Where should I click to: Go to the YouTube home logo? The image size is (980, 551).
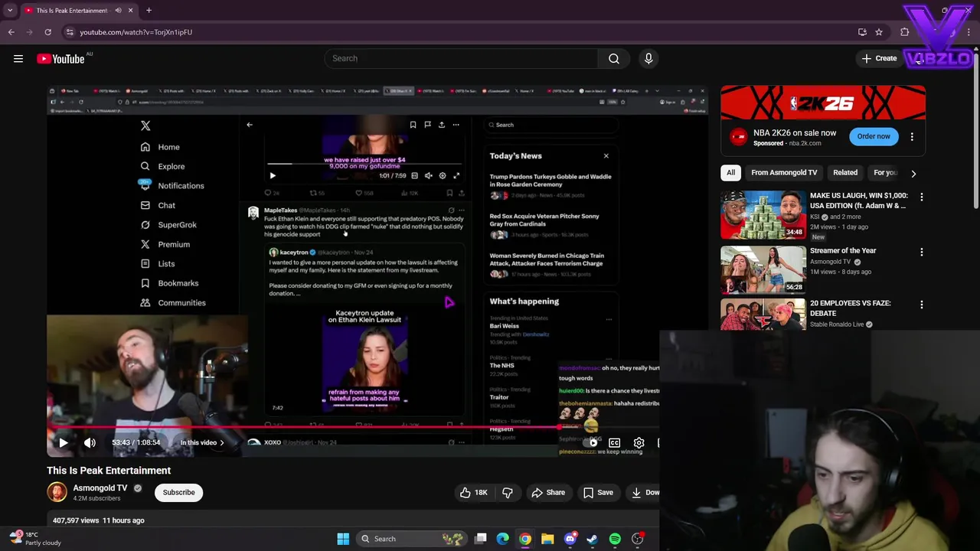pos(60,59)
